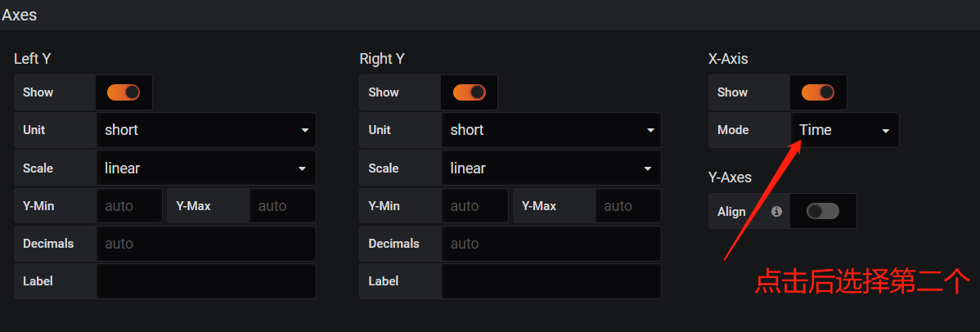Screen dimensions: 980x332
Task: Open Left Y Scale dropdown
Action: [205, 168]
